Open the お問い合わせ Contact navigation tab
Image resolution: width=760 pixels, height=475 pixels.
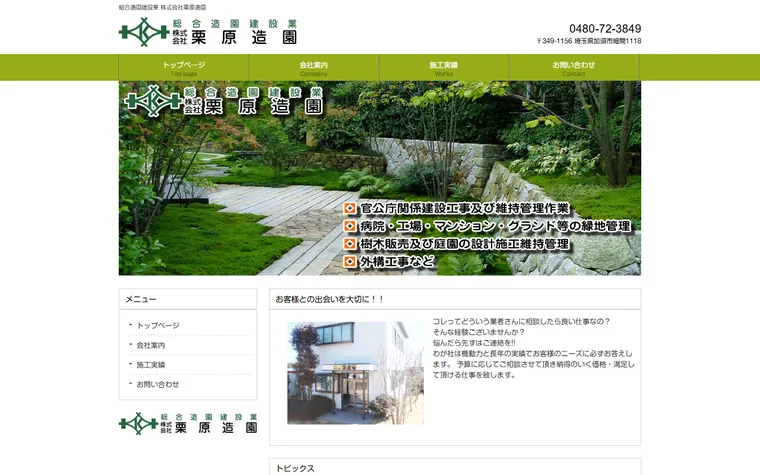pyautogui.click(x=574, y=68)
